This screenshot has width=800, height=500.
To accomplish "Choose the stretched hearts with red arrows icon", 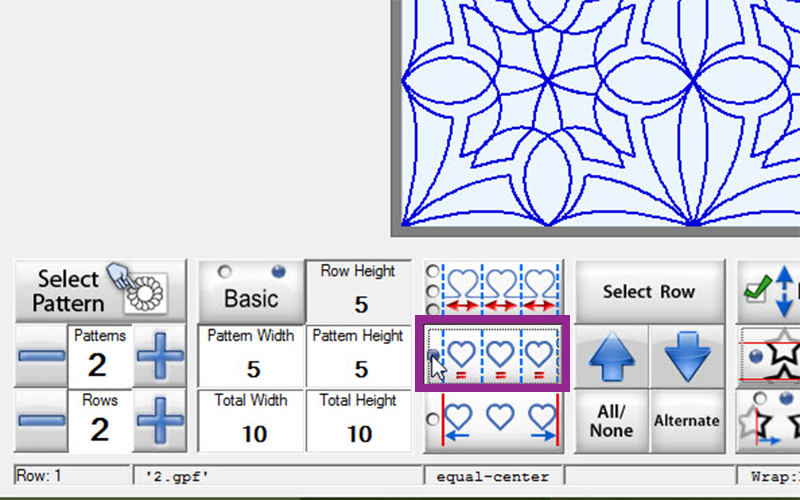I will (501, 289).
